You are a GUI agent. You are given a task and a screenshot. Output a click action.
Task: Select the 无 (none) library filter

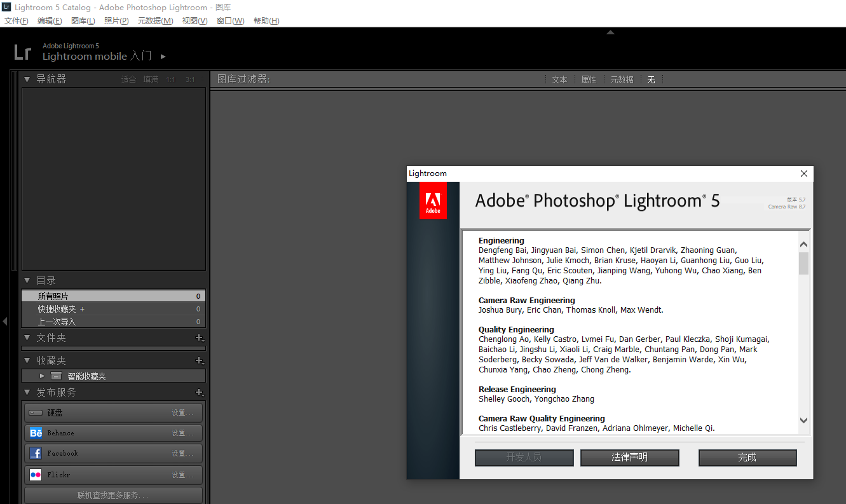tap(651, 79)
